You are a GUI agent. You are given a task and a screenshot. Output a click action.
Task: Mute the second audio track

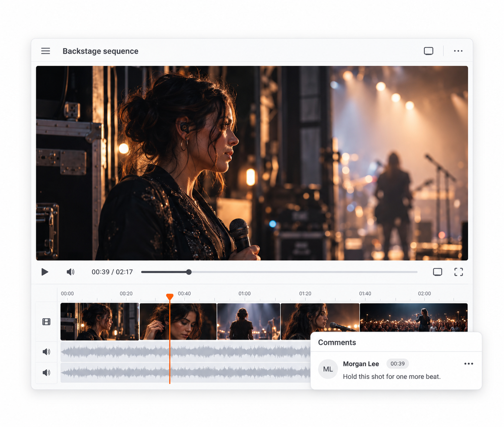46,372
